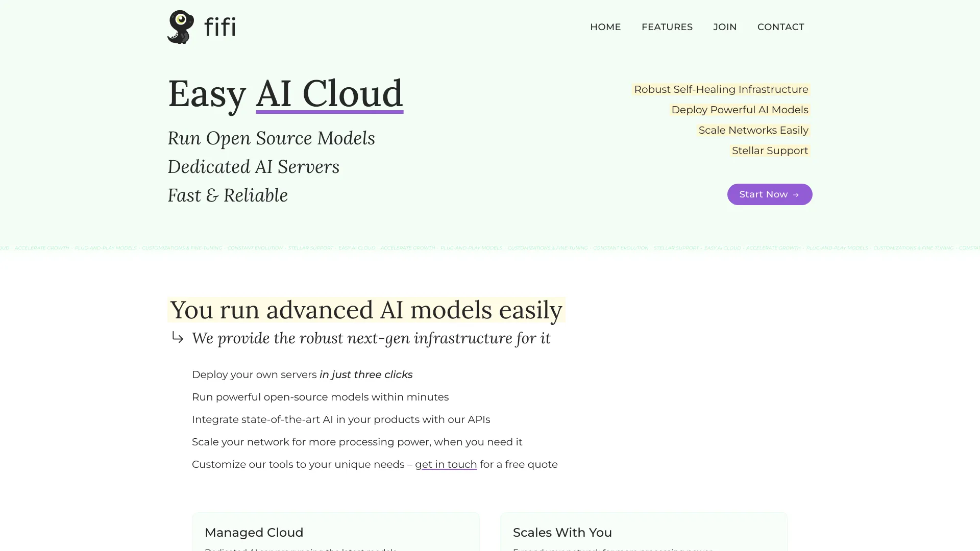Select the return-arrow icon before the infrastructure tagline
980x551 pixels.
click(x=177, y=338)
